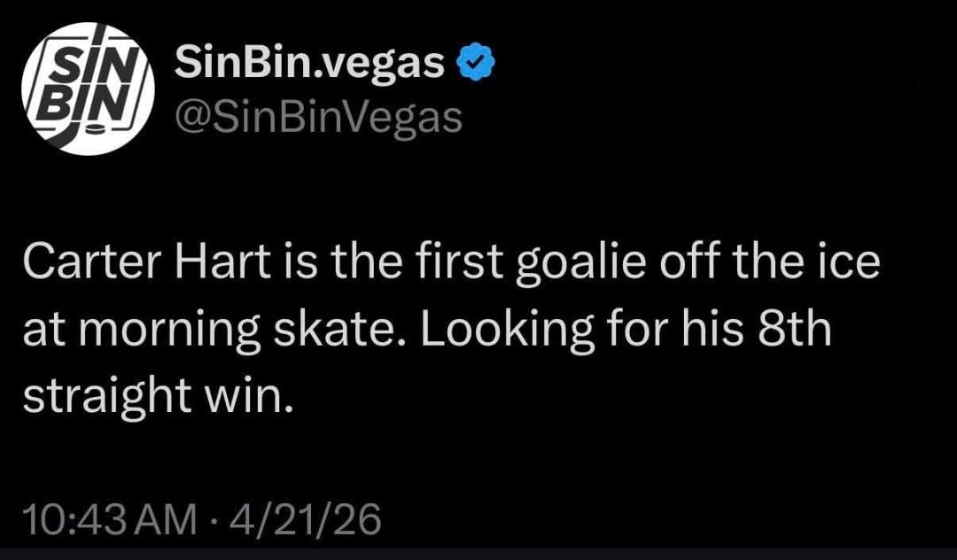Image resolution: width=957 pixels, height=560 pixels.
Task: Open the SinBin.vegas display name
Action: click(x=310, y=62)
